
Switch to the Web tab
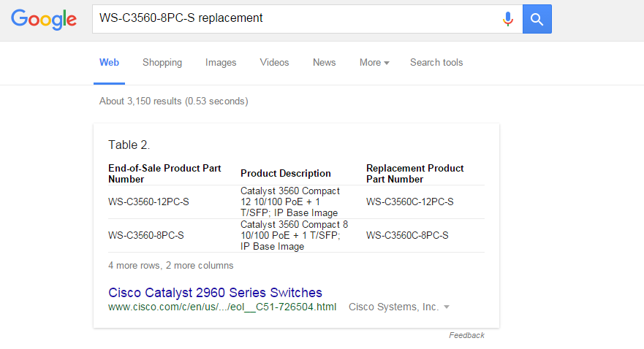point(109,62)
